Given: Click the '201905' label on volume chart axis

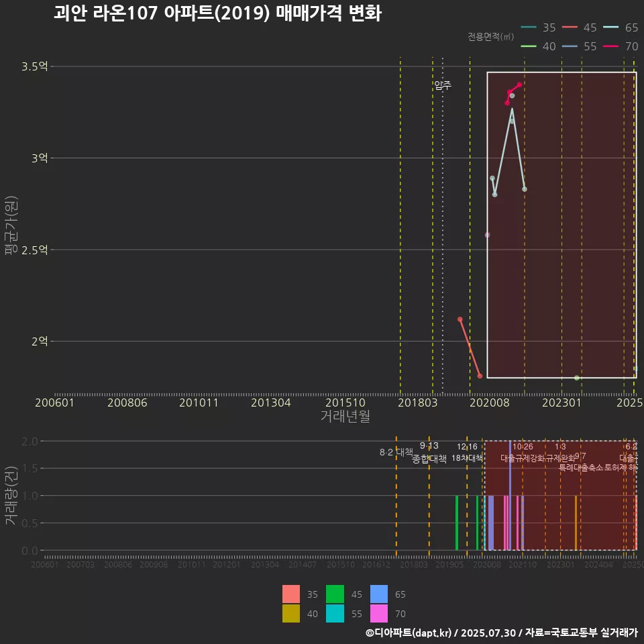Looking at the screenshot, I should (449, 565).
